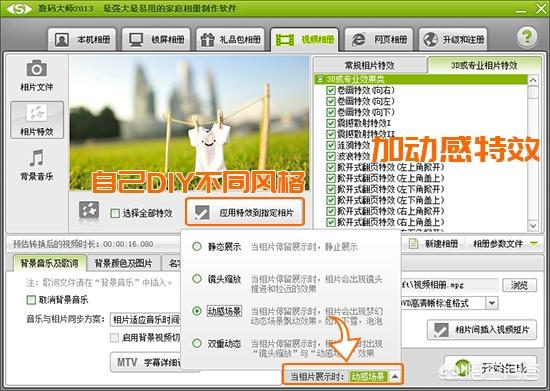Check 取消背景音乐 checkbox
This screenshot has height=391, width=550.
click(31, 300)
